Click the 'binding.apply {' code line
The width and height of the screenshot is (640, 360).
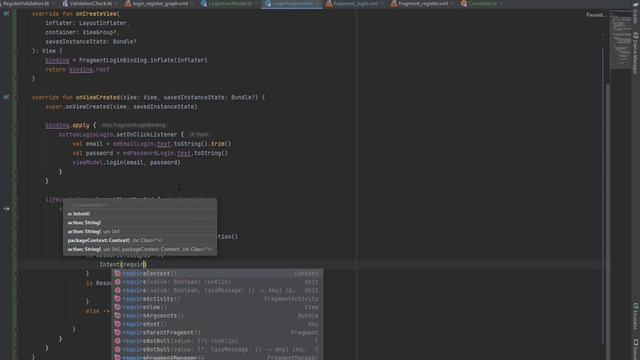[x=71, y=125]
